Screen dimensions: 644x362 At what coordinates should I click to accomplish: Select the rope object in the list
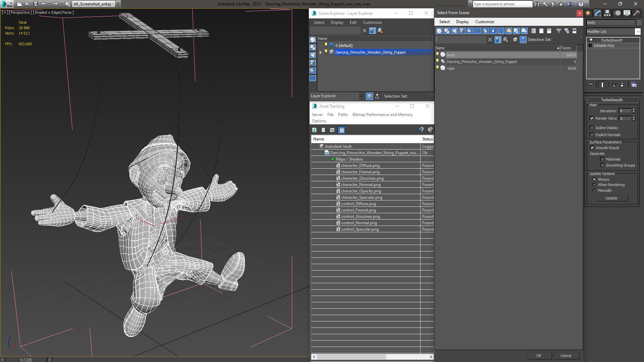450,68
